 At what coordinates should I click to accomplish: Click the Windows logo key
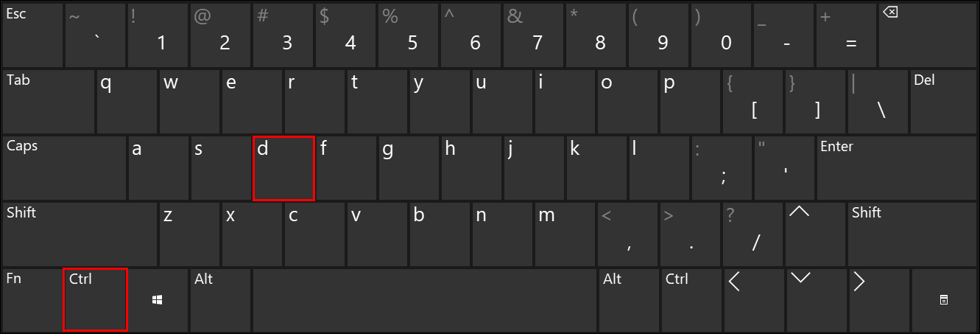point(158,300)
